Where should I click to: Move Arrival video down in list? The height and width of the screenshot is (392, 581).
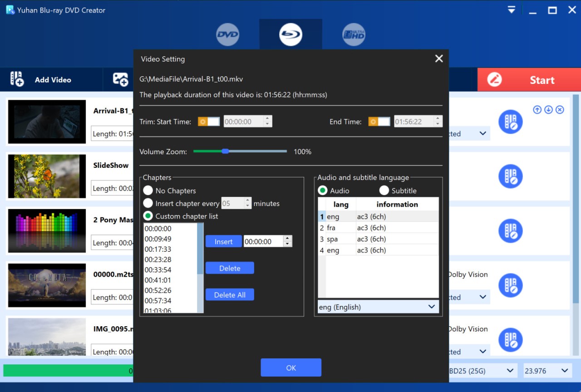coord(548,110)
